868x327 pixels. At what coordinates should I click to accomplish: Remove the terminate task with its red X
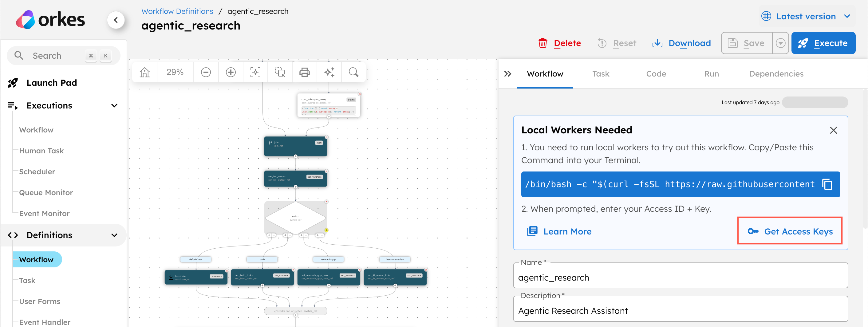(x=227, y=270)
